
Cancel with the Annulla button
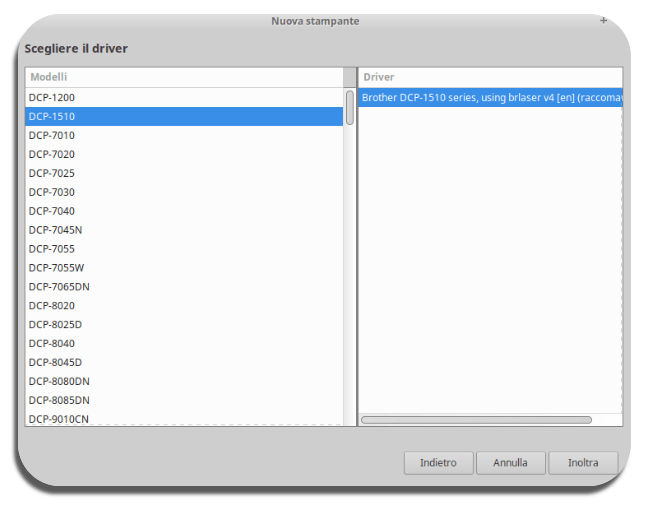[510, 463]
